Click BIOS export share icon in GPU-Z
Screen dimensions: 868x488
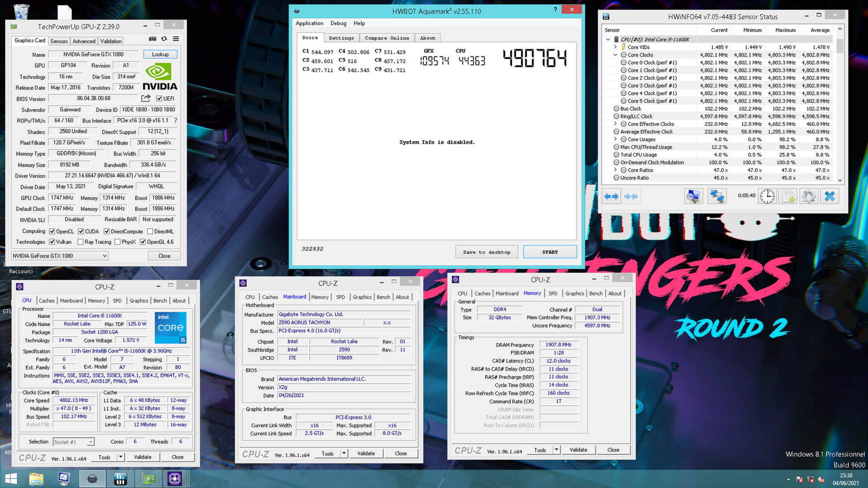point(146,98)
